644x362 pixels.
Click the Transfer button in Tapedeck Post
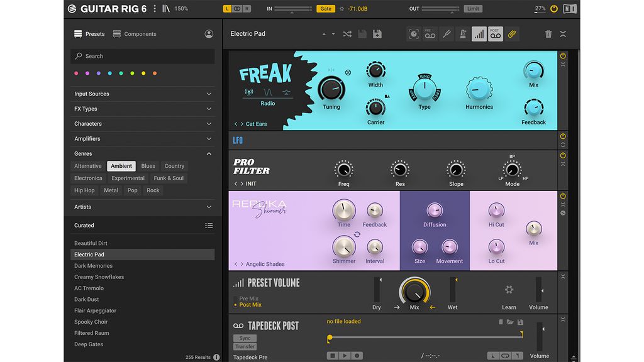click(245, 346)
